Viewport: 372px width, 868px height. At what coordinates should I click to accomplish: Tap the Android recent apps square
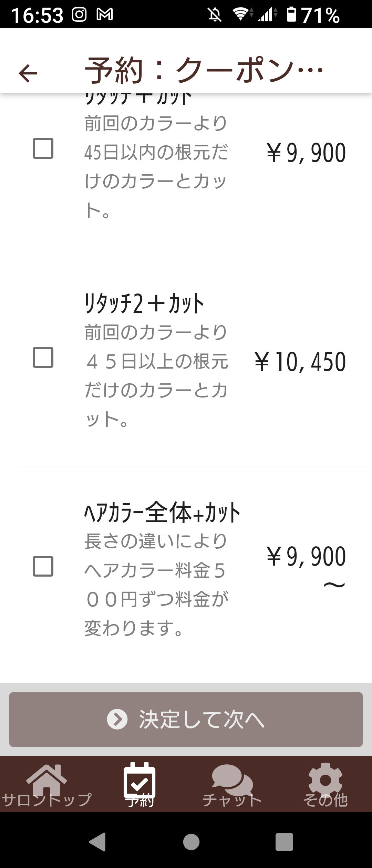pyautogui.click(x=284, y=842)
